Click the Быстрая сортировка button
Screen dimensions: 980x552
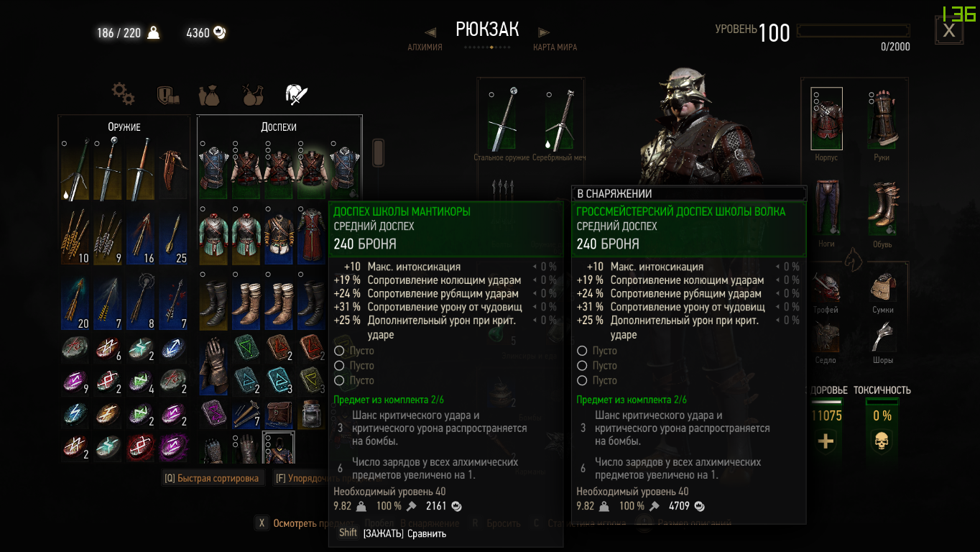[x=212, y=478]
